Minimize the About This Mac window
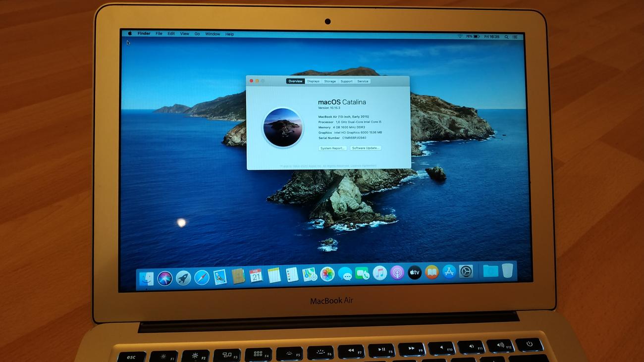The height and width of the screenshot is (362, 644). click(257, 81)
